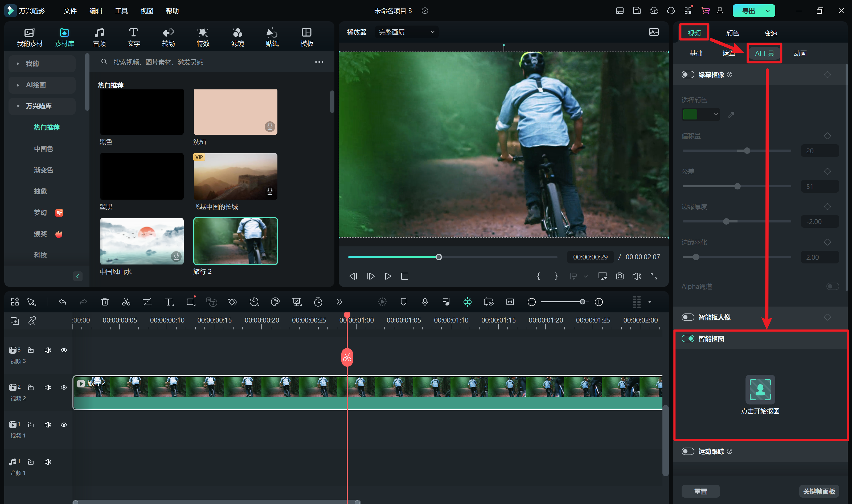This screenshot has width=852, height=504.
Task: Click the save project icon in title bar
Action: coord(637,11)
